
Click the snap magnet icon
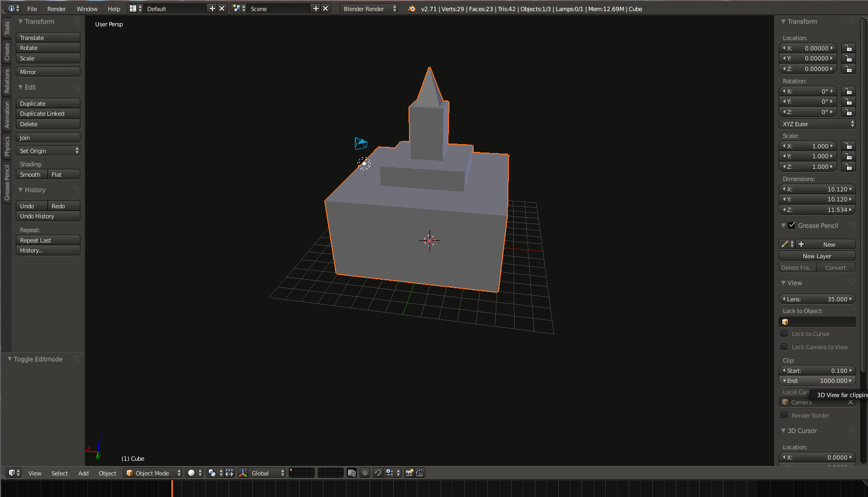(x=377, y=473)
